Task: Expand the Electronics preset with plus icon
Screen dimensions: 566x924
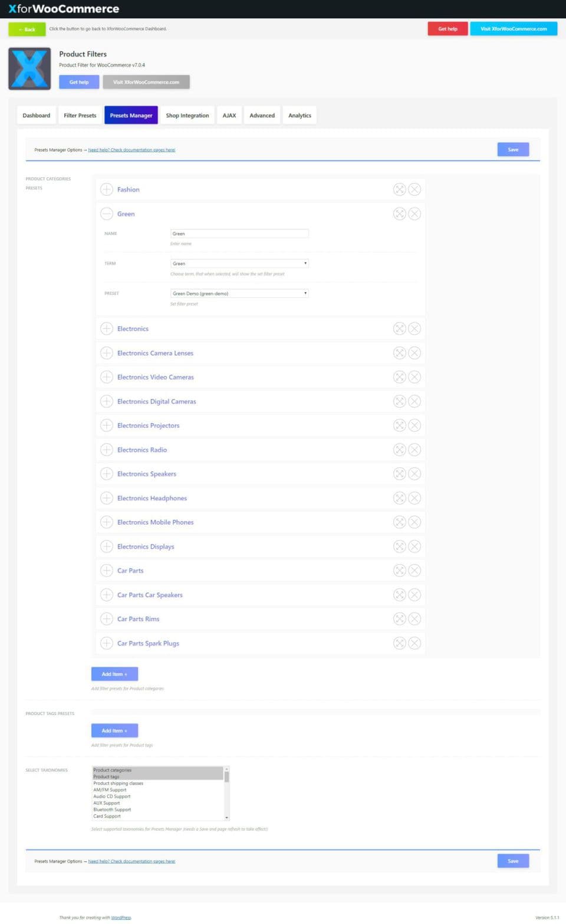Action: (x=107, y=329)
